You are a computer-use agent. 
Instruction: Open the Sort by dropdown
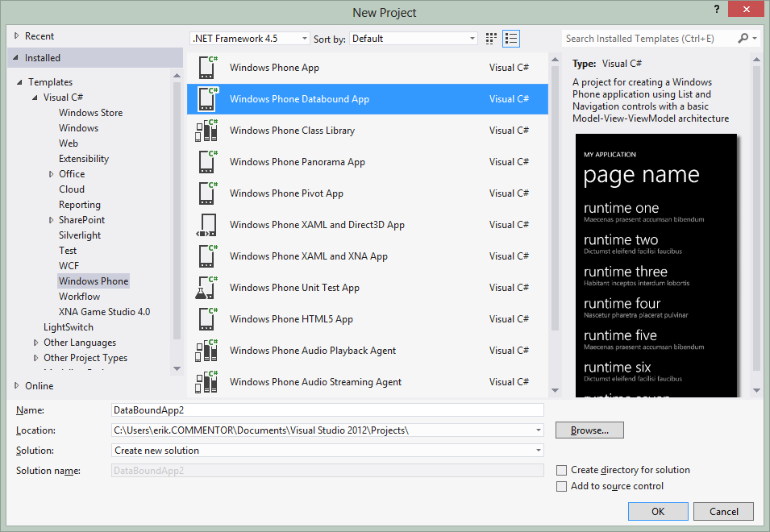[x=414, y=39]
